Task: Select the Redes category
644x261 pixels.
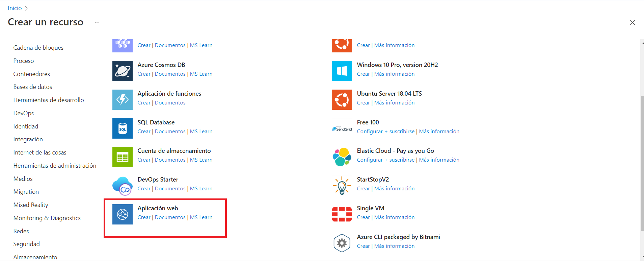Action: coord(21,231)
